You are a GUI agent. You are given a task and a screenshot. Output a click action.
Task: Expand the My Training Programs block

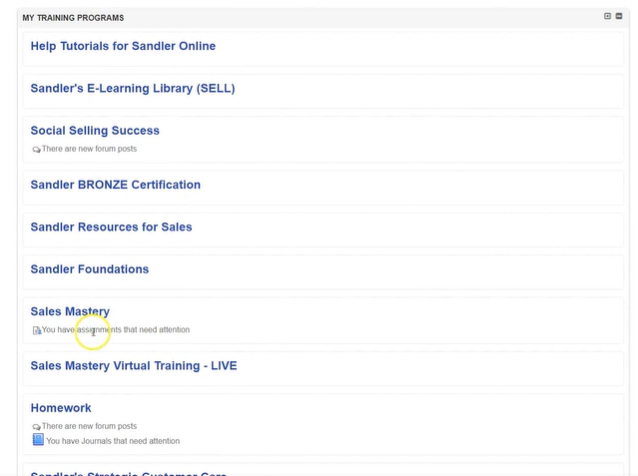click(607, 16)
